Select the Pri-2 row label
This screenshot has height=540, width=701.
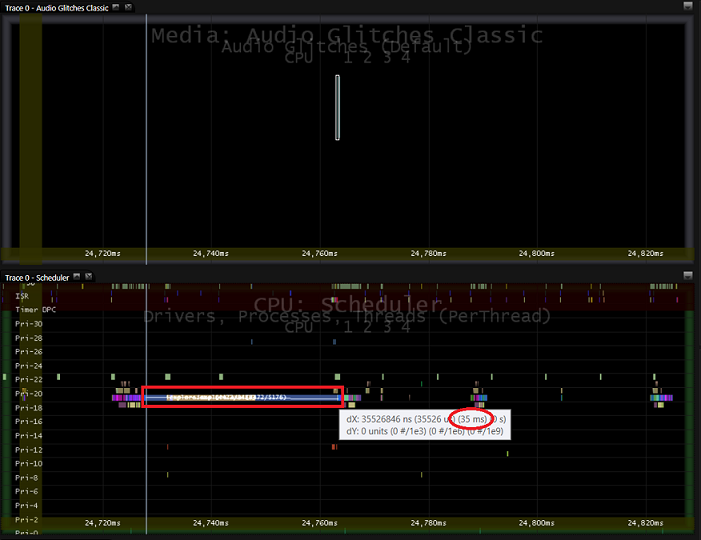tap(26, 520)
